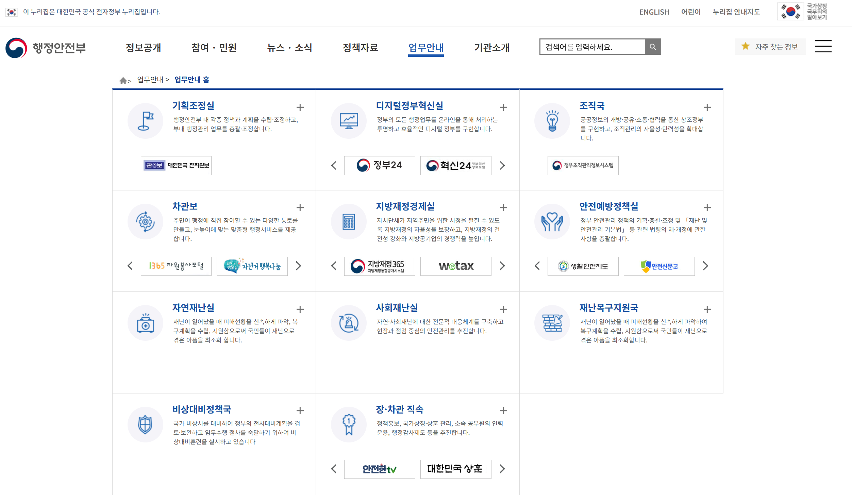852x504 pixels.
Task: Show next banner in 디지털정부혁신실 carousel
Action: click(502, 166)
